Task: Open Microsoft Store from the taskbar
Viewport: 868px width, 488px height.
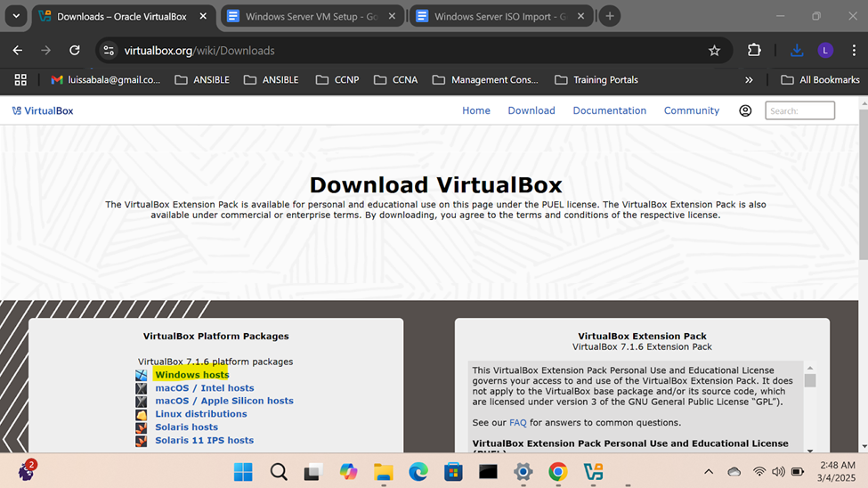Action: tap(453, 472)
